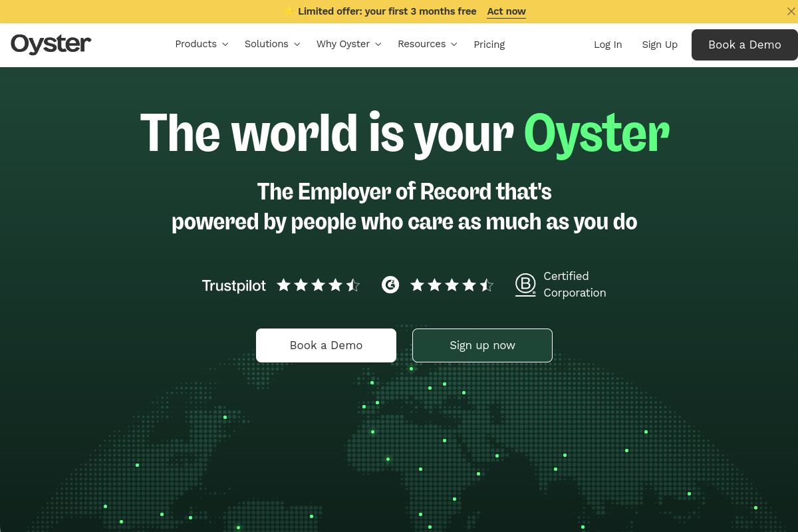Viewport: 798px width, 532px height.
Task: Click Book a Demo in the header
Action: coord(745,45)
